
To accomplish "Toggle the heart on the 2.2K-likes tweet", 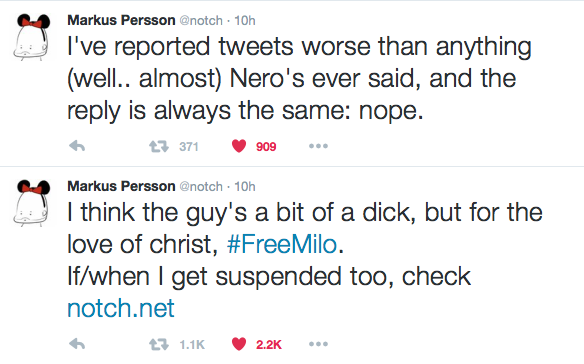I will pos(239,344).
